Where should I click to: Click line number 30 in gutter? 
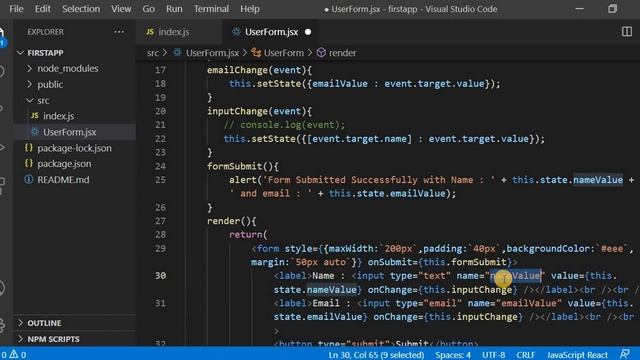(x=160, y=276)
